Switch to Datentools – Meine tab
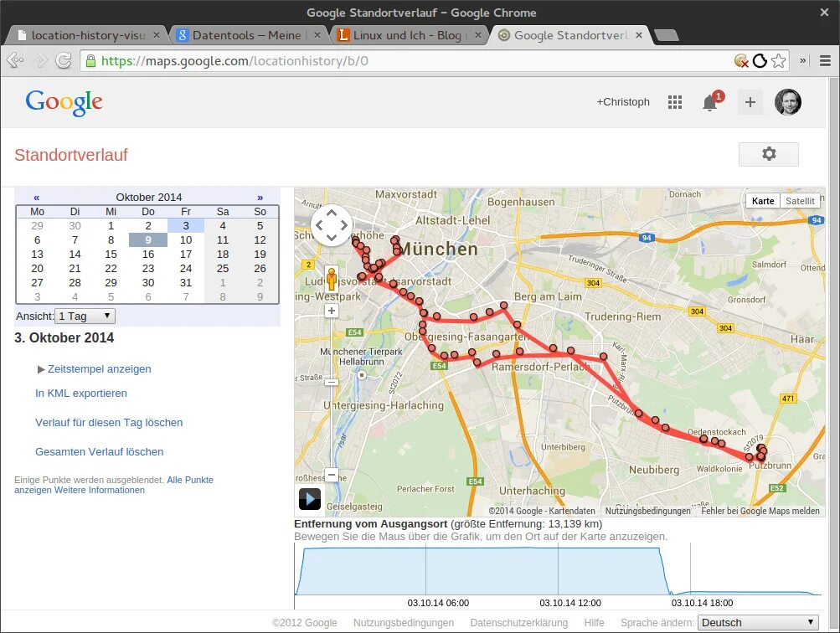Screen dimensions: 840x633 click(x=246, y=35)
